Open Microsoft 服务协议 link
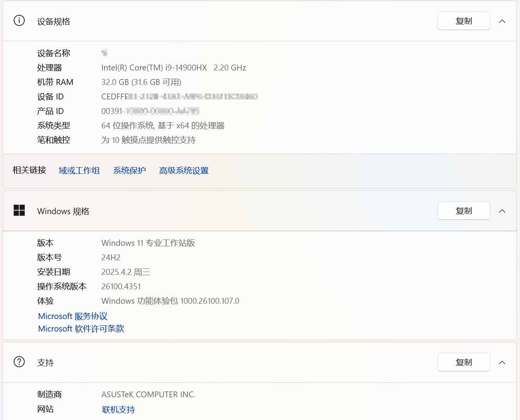 coord(73,316)
